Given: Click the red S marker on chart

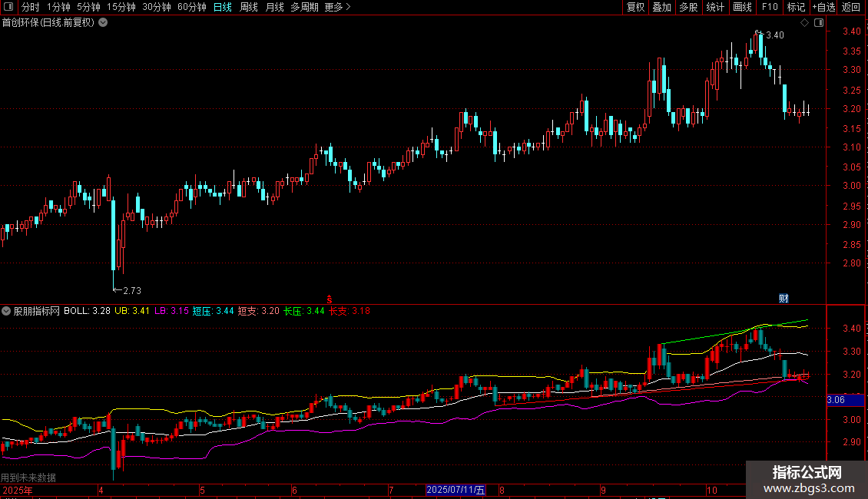Looking at the screenshot, I should (330, 299).
